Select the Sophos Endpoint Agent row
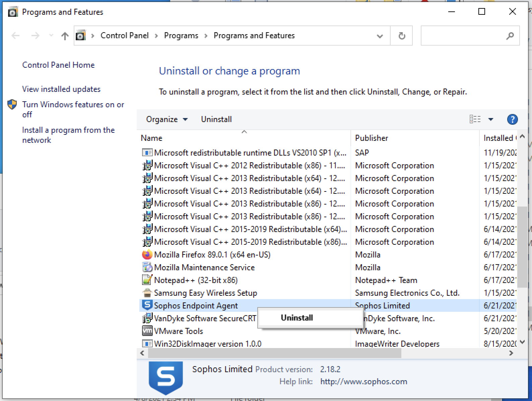Image resolution: width=532 pixels, height=401 pixels. pos(328,305)
